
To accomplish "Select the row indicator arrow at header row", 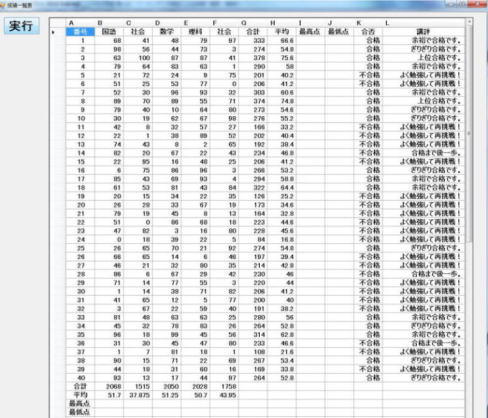I will pyautogui.click(x=53, y=32).
